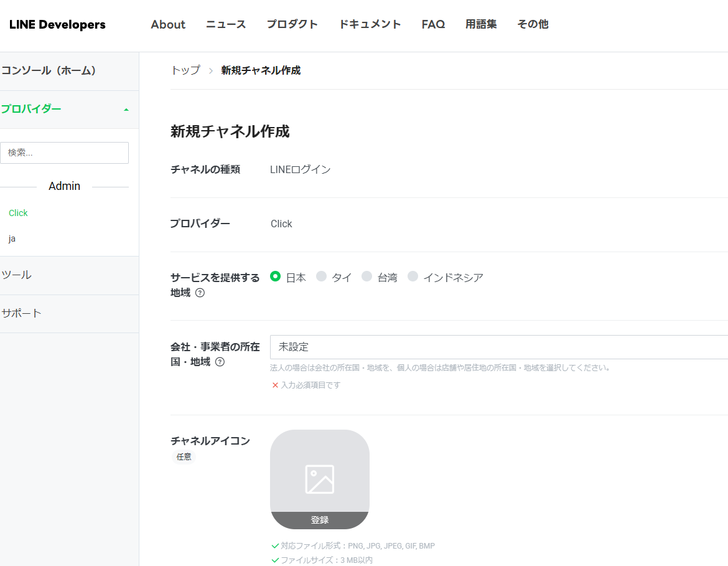Select the ja provider in sidebar
This screenshot has height=566, width=728.
click(12, 238)
